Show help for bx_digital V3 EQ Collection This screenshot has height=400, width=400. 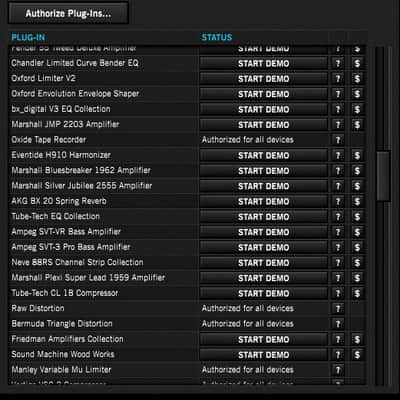point(338,109)
